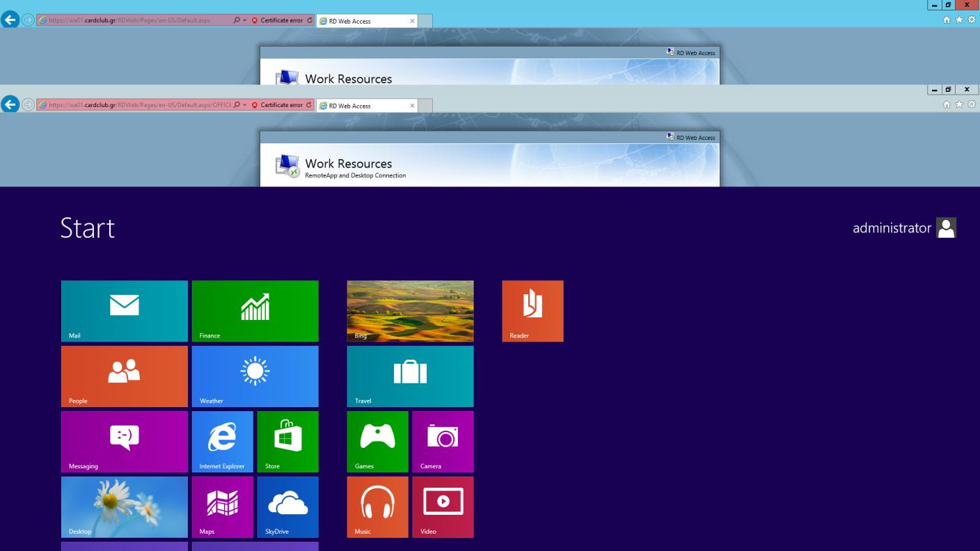Click the Work Resources heading in the second window
Screen dimensions: 980x551
(348, 163)
